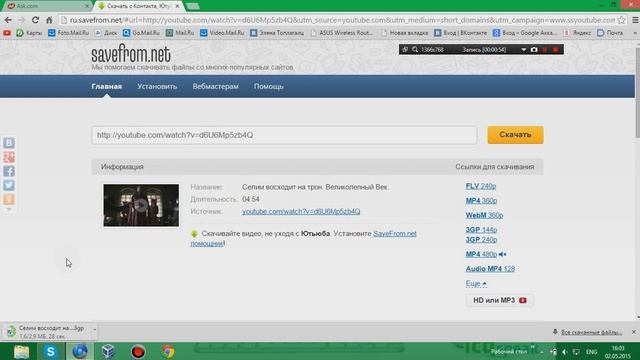Image resolution: width=640 pixels, height=360 pixels.
Task: Click the browser address bar
Action: (338, 20)
